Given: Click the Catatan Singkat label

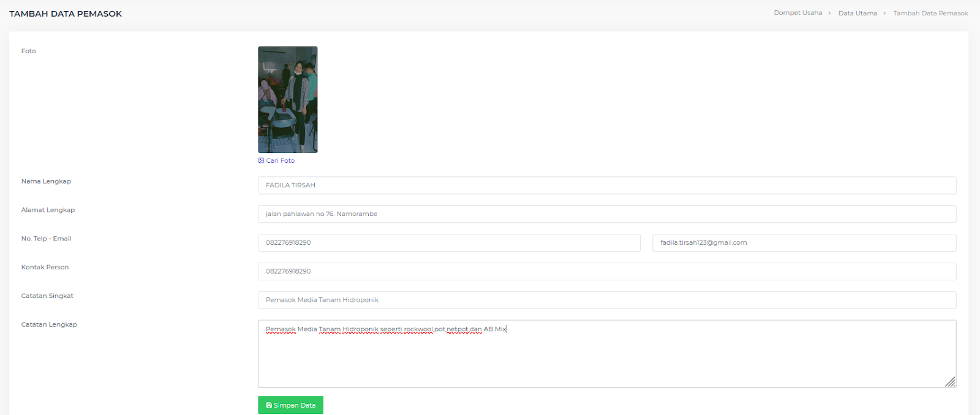Looking at the screenshot, I should coord(47,296).
